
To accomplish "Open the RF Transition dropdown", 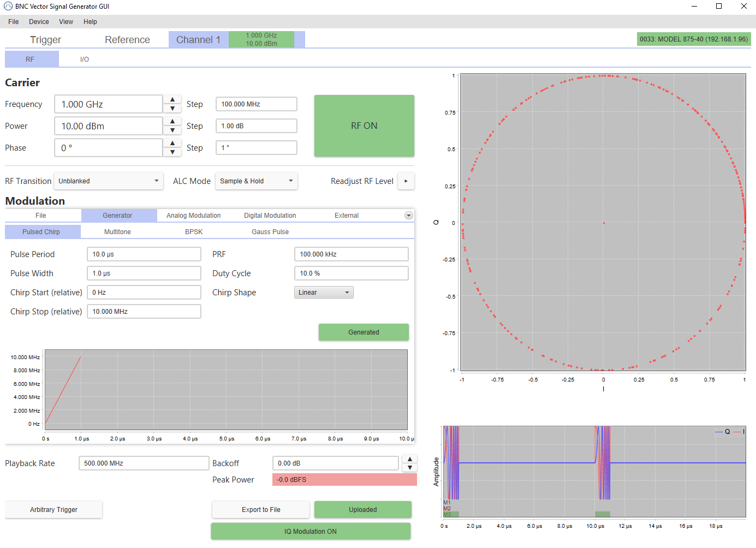I will (108, 181).
